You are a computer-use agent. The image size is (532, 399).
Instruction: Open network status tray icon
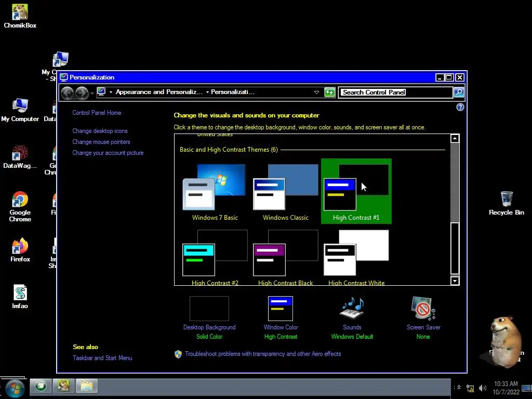470,389
